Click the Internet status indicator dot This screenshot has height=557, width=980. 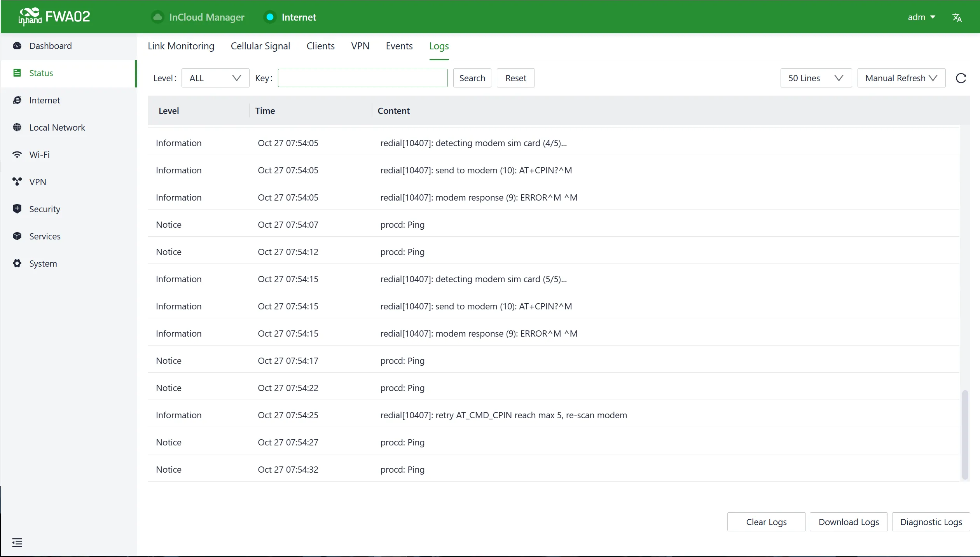270,17
